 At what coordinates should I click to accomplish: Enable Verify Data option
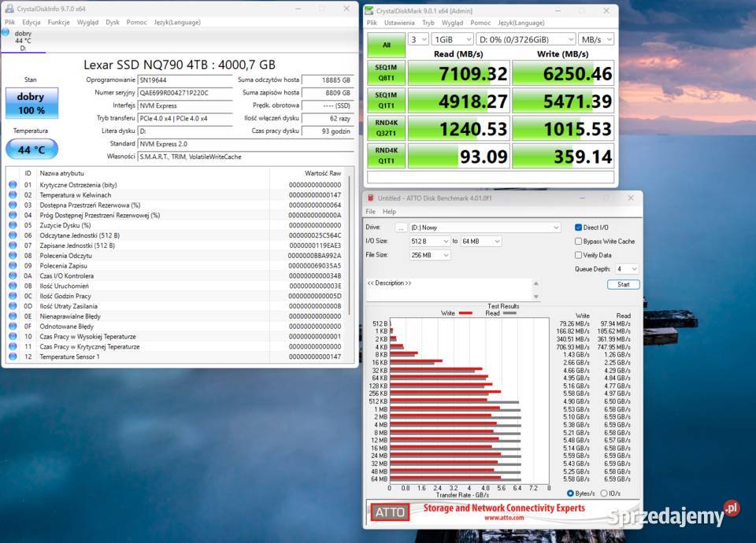(x=577, y=255)
